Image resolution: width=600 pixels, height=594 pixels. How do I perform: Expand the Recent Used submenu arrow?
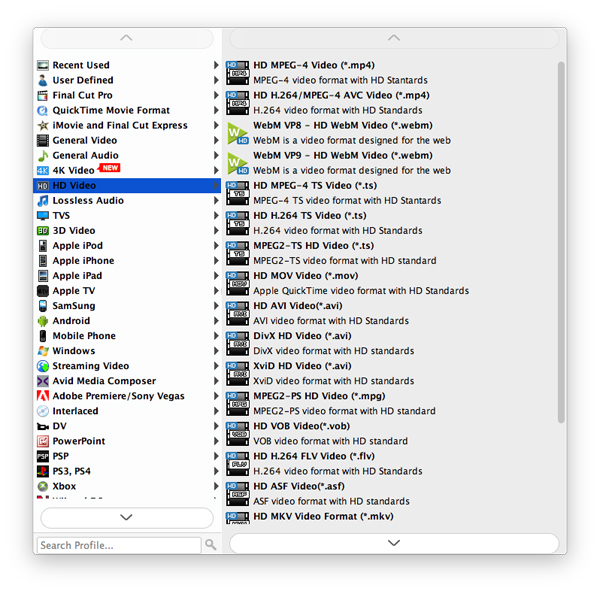pos(216,66)
